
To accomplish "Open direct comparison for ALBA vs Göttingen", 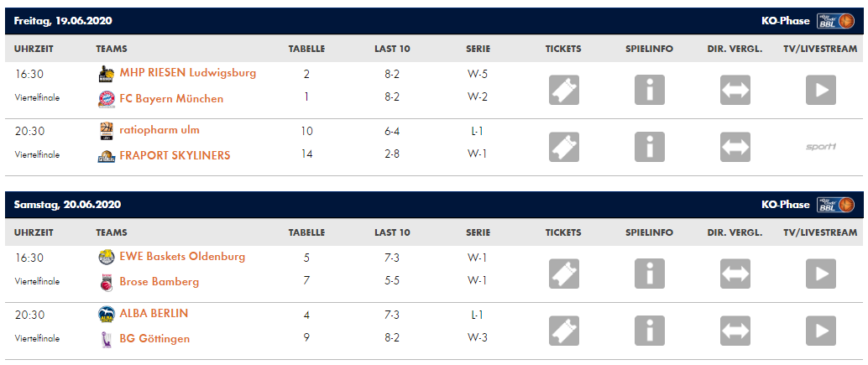I will [735, 331].
